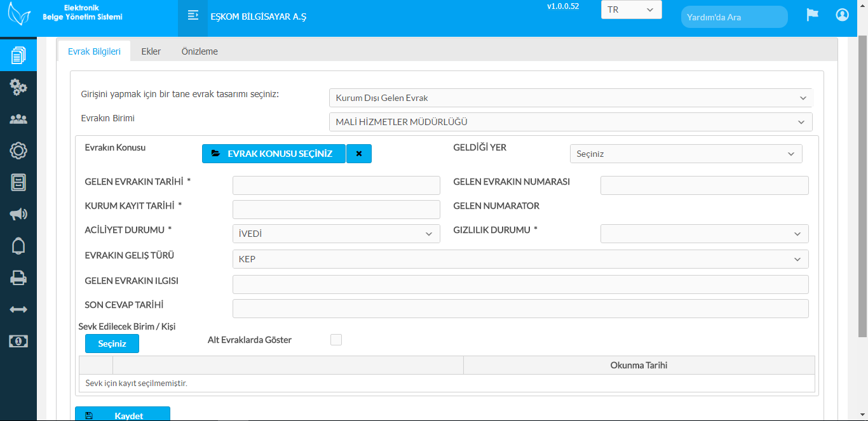Click the v1.0.0.52 version label
The height and width of the screenshot is (421, 868).
(x=563, y=6)
